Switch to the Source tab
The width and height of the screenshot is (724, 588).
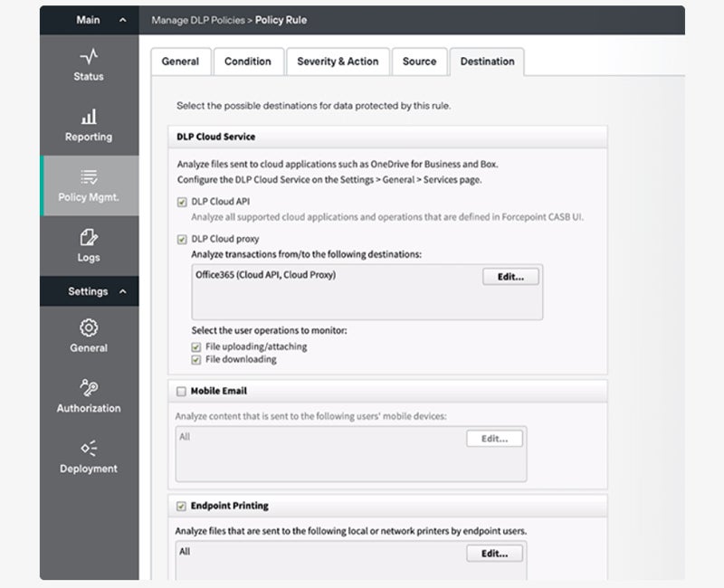419,62
